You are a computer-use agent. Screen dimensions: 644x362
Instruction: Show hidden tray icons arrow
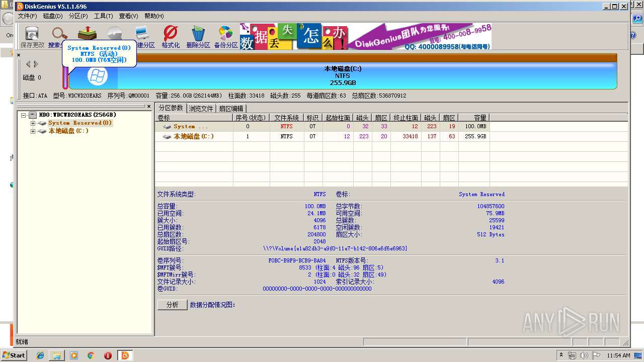point(561,355)
